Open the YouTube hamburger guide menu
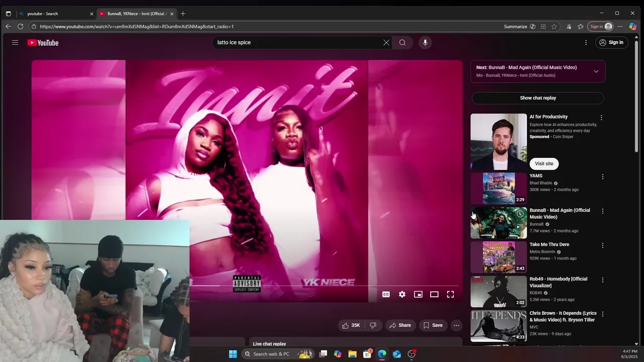644x362 pixels. click(15, 43)
